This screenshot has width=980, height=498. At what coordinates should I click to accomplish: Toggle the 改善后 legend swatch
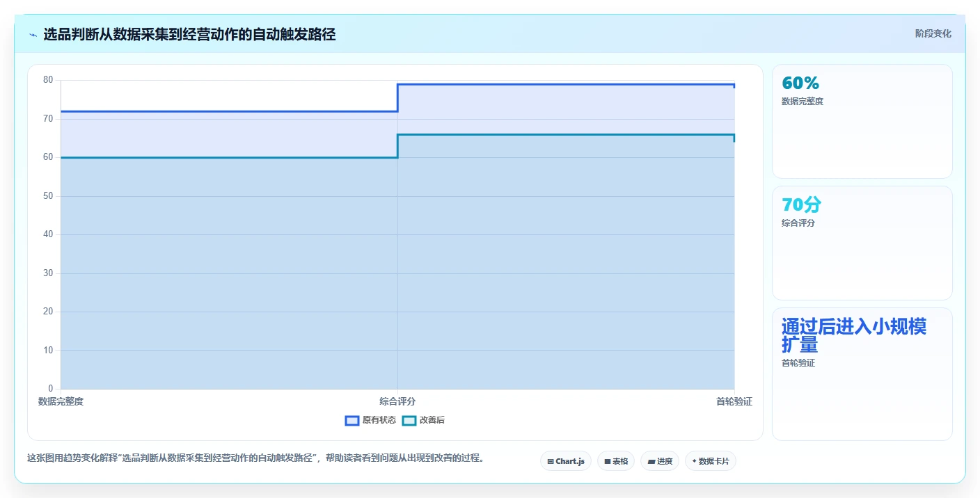click(x=409, y=420)
